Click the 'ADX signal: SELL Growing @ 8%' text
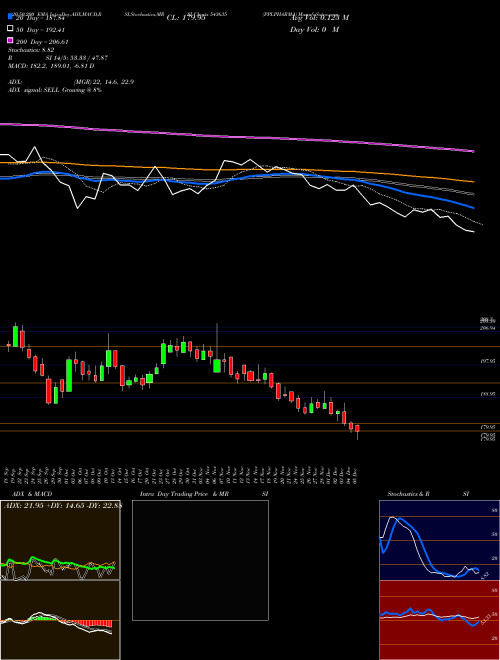 (55, 90)
